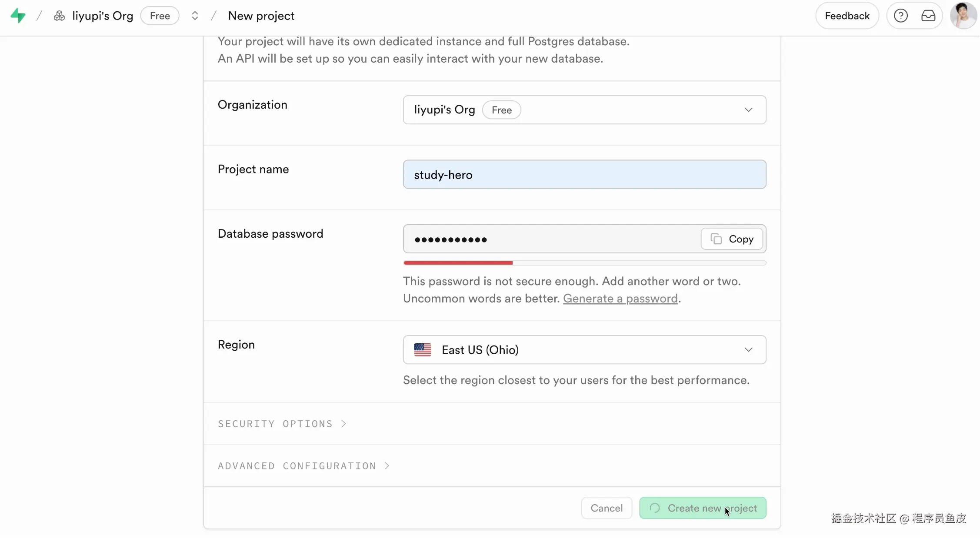
Task: Open the Region dropdown chevron
Action: coord(748,350)
